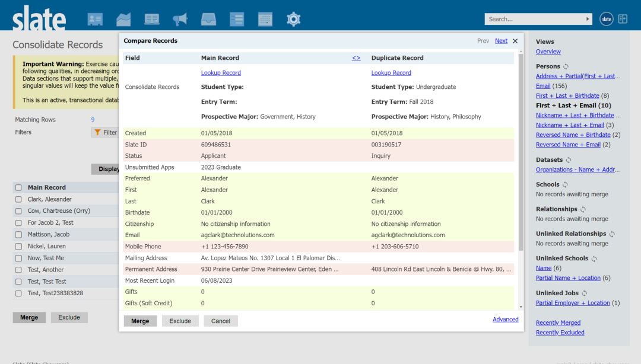Open the Advanced merge options
641x364 pixels.
point(505,320)
